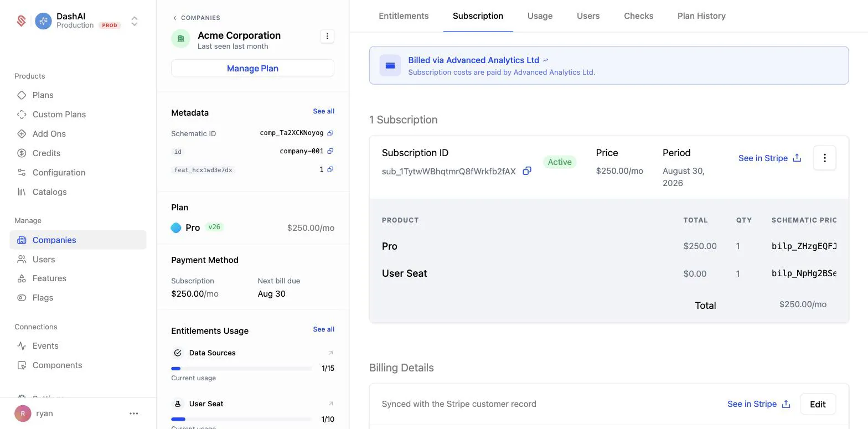Click the Configuration sliders icon
The width and height of the screenshot is (868, 429).
click(x=22, y=173)
